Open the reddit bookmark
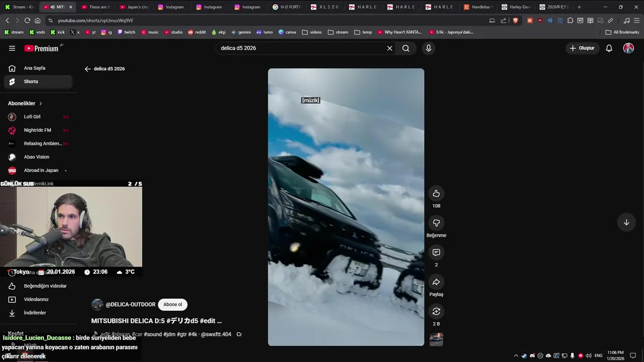 197,32
